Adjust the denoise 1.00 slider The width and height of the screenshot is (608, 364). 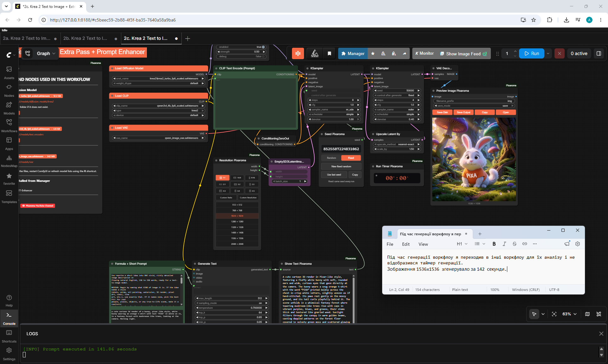click(334, 119)
